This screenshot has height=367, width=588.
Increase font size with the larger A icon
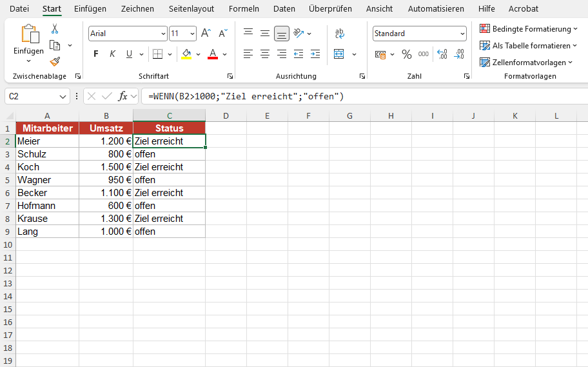[206, 34]
